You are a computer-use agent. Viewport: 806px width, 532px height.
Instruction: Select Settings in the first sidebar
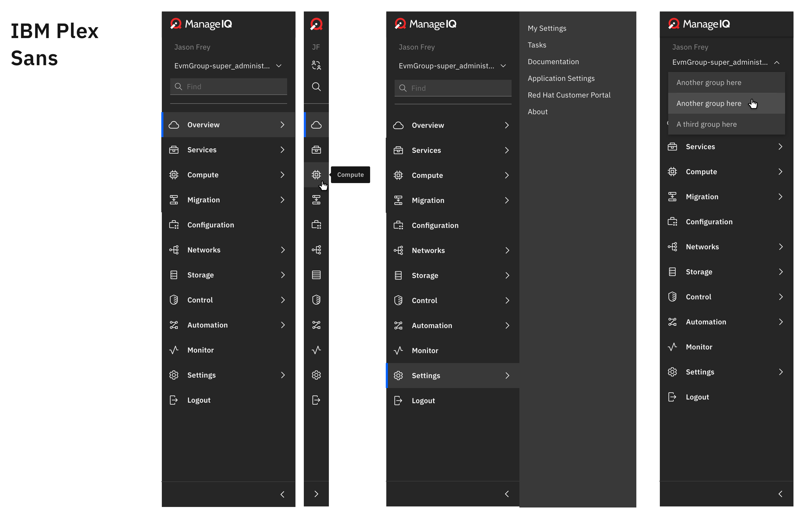click(x=228, y=375)
